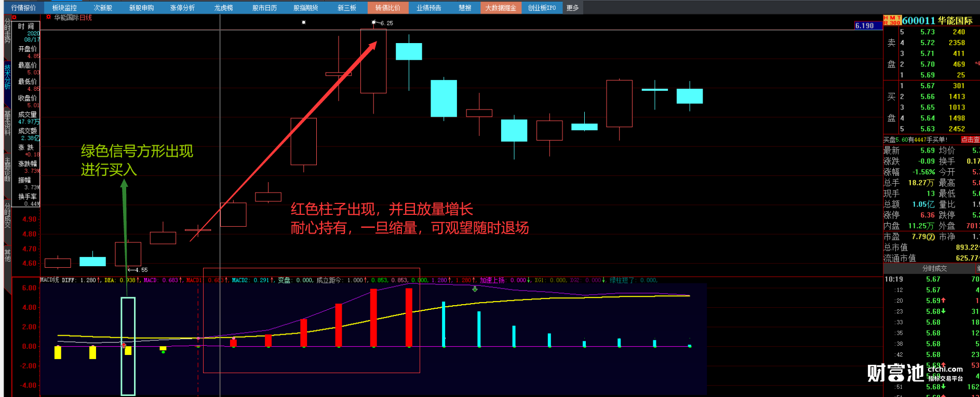Click sell volume 2358
The height and width of the screenshot is (397, 980).
click(957, 43)
